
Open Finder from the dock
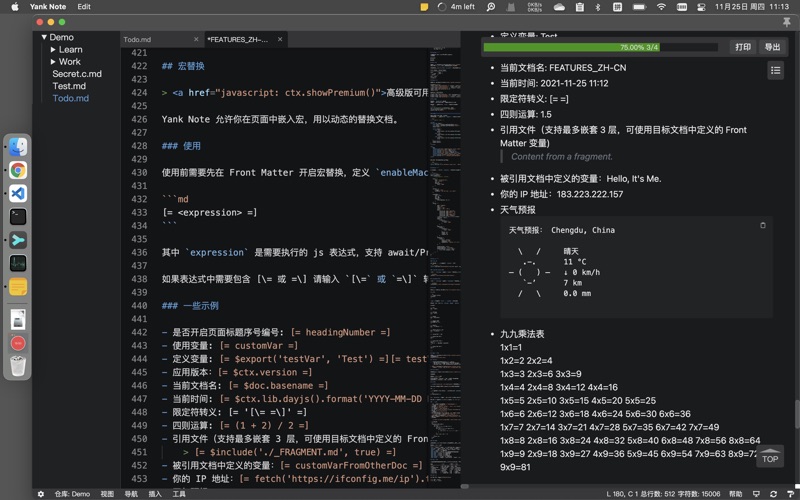click(x=18, y=147)
